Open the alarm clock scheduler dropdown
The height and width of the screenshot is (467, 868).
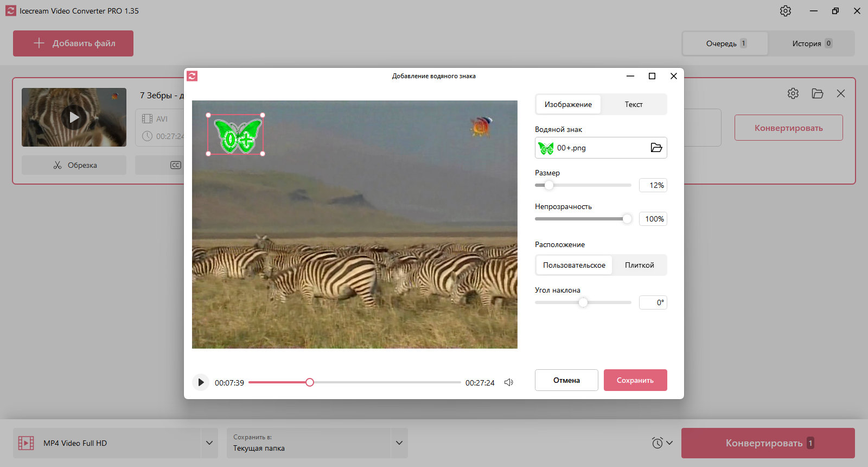point(662,443)
